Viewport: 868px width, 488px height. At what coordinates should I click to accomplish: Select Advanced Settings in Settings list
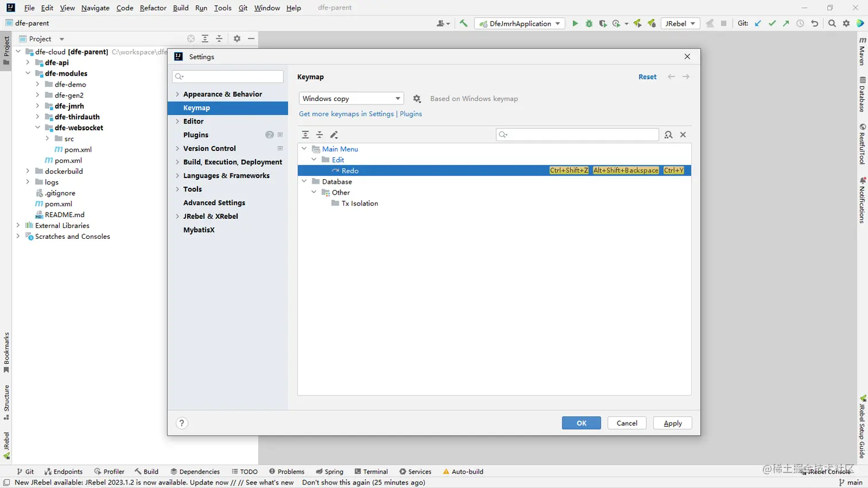click(214, 203)
